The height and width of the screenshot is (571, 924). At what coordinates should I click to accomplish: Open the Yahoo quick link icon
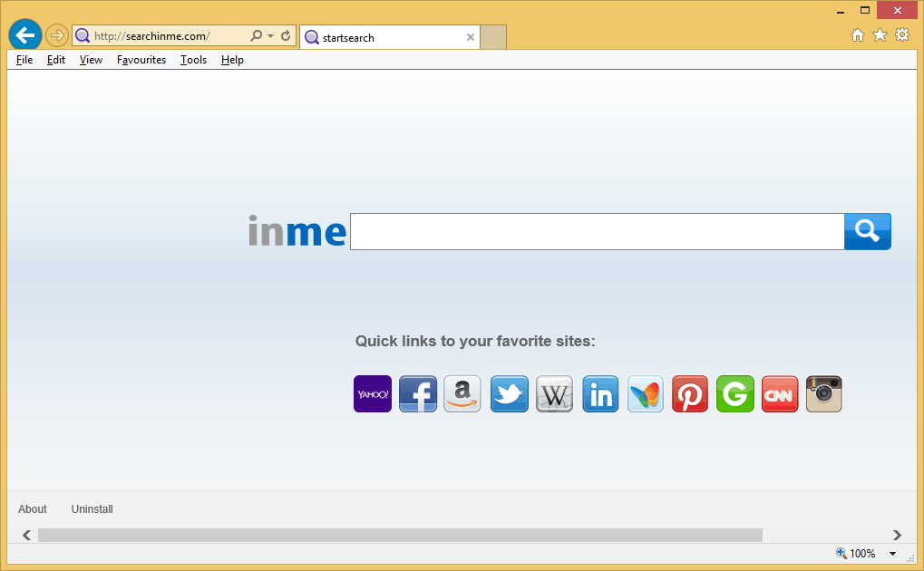373,393
